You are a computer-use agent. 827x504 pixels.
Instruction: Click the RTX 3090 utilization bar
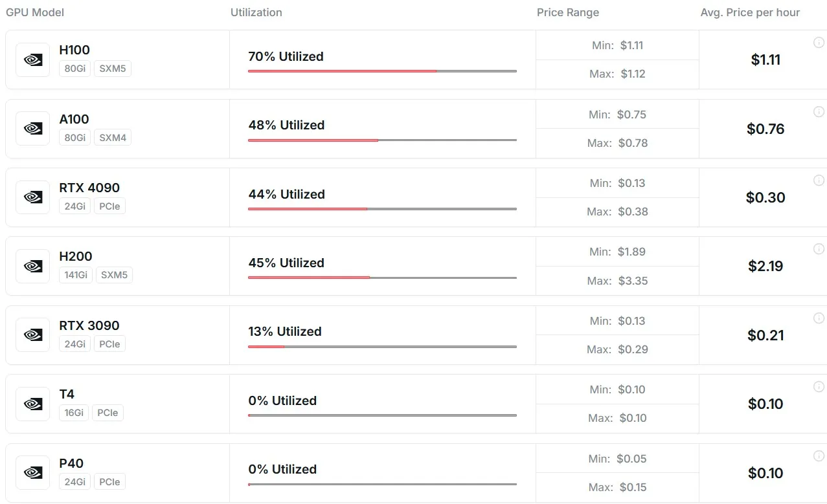(382, 347)
